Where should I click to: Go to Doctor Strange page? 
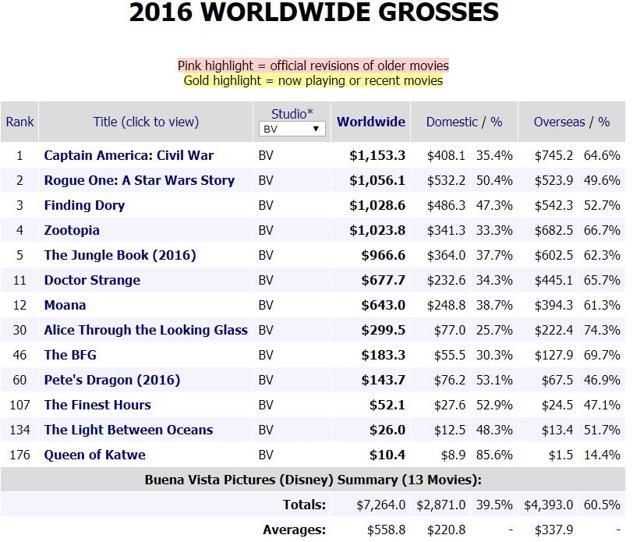(x=92, y=280)
